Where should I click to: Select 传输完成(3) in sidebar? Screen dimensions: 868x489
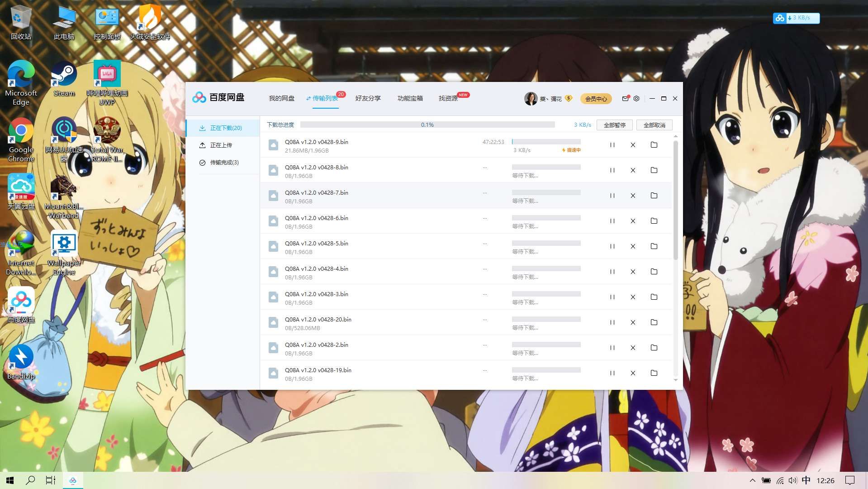223,163
